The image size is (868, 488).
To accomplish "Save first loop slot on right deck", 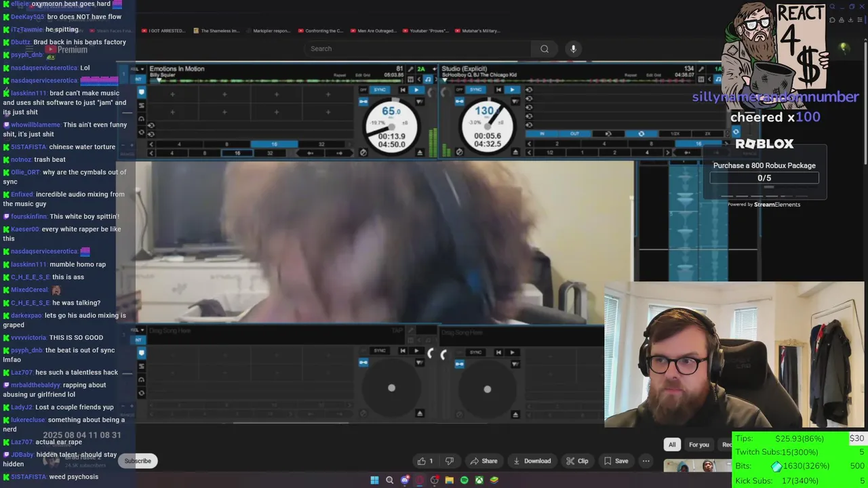I will [529, 90].
